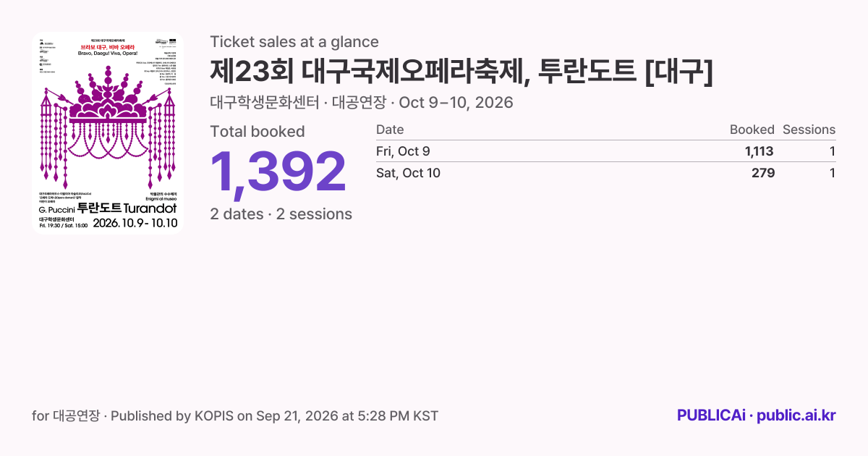Select the Fri, Oct 9 row

click(605, 151)
